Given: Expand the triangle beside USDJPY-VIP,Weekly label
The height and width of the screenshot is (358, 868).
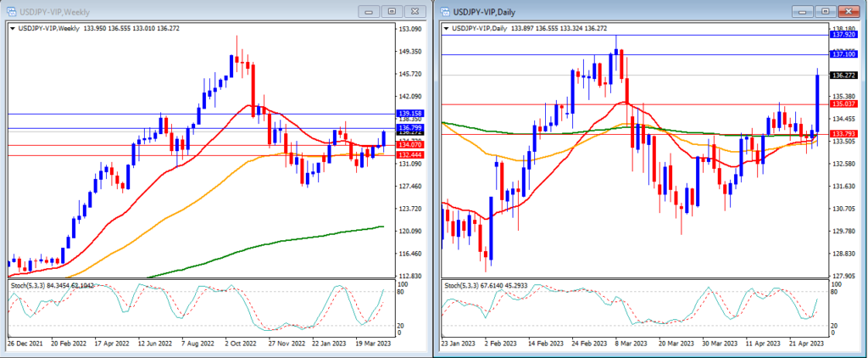Looking at the screenshot, I should point(14,28).
